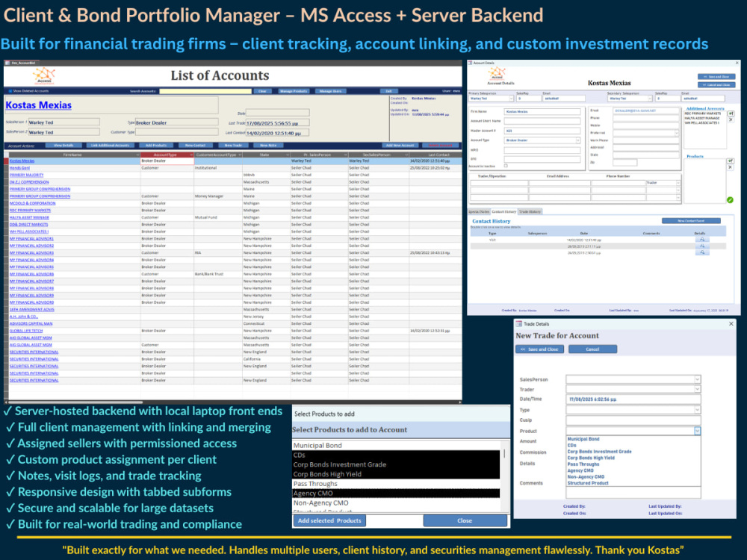Click Close in Select Products dialog
Image resolution: width=747 pixels, height=560 pixels.
tap(465, 520)
